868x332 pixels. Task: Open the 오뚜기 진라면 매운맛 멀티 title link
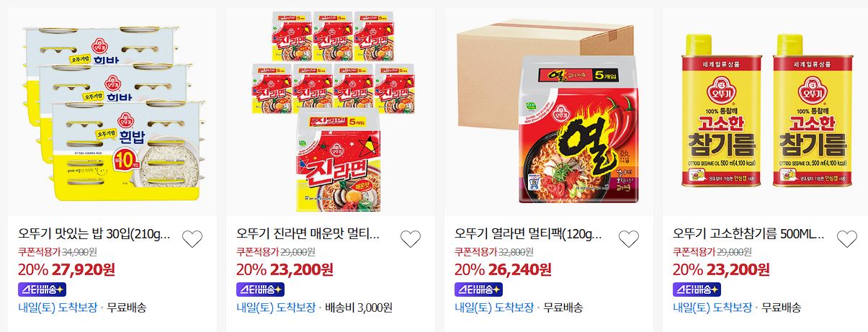[x=308, y=235]
